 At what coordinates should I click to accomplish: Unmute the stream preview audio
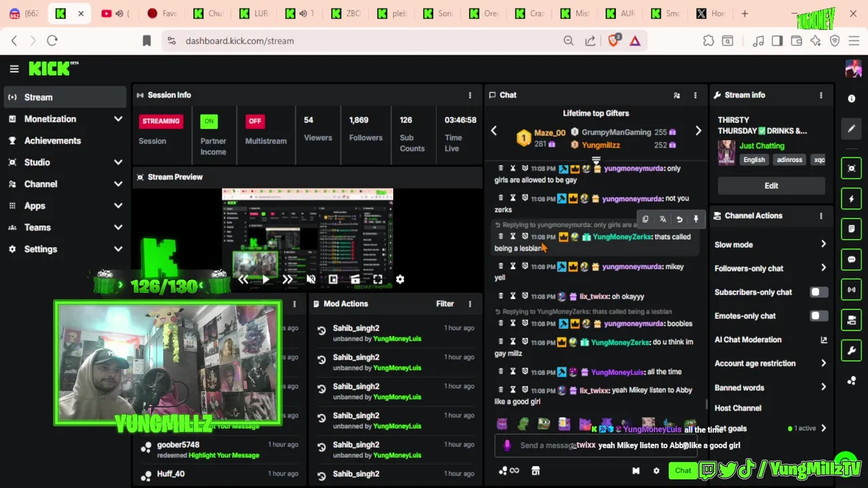pos(311,279)
